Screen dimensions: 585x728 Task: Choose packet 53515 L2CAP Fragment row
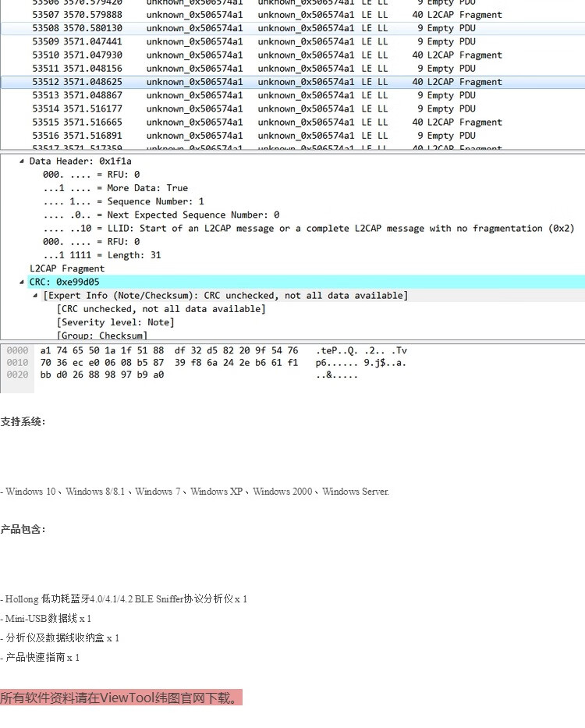coord(265,123)
